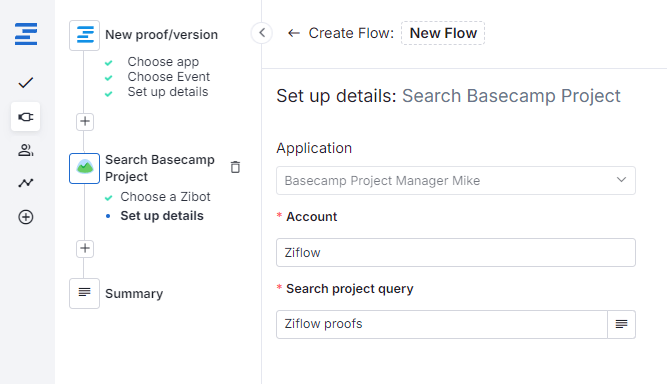Collapse the flow steps side panel
This screenshot has height=384, width=667.
pyautogui.click(x=262, y=33)
